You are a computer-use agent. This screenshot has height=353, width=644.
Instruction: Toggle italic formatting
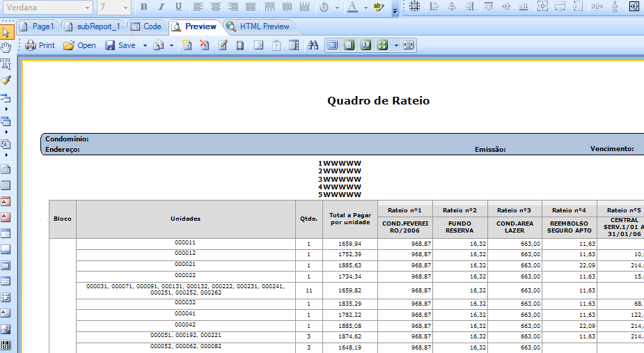161,6
